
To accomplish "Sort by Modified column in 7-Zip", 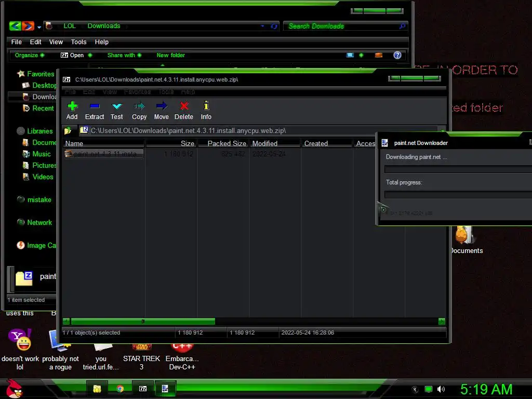I will pyautogui.click(x=275, y=143).
